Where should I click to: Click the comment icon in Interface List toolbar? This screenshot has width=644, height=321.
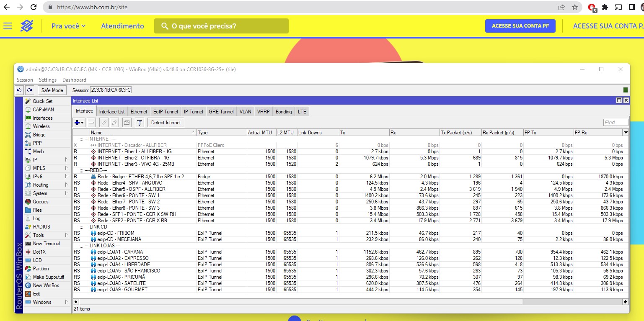127,123
